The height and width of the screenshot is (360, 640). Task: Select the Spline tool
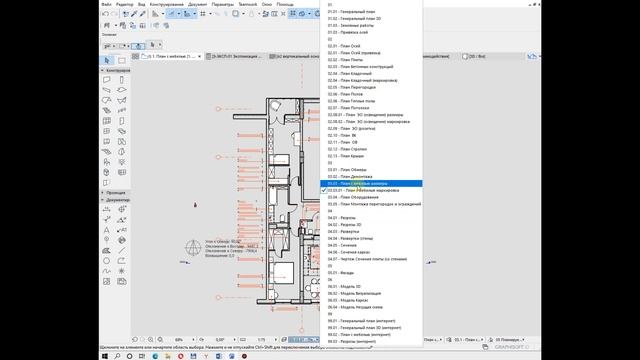(107, 271)
